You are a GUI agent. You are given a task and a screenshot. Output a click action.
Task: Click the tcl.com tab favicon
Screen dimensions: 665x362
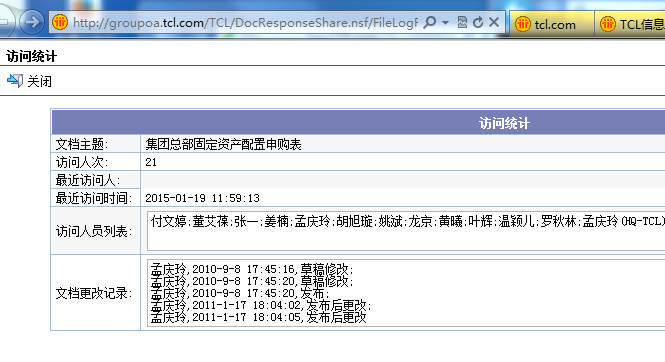(522, 24)
